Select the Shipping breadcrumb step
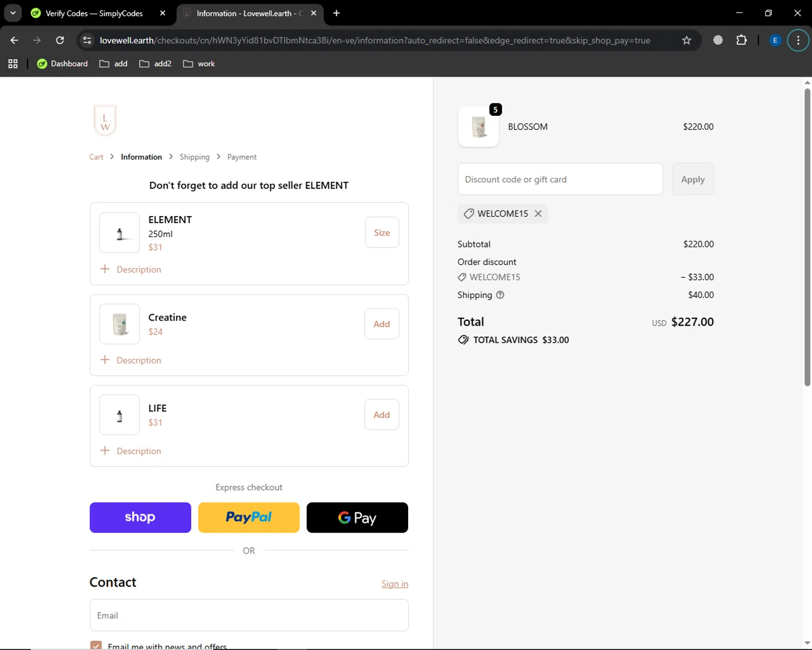 click(194, 157)
